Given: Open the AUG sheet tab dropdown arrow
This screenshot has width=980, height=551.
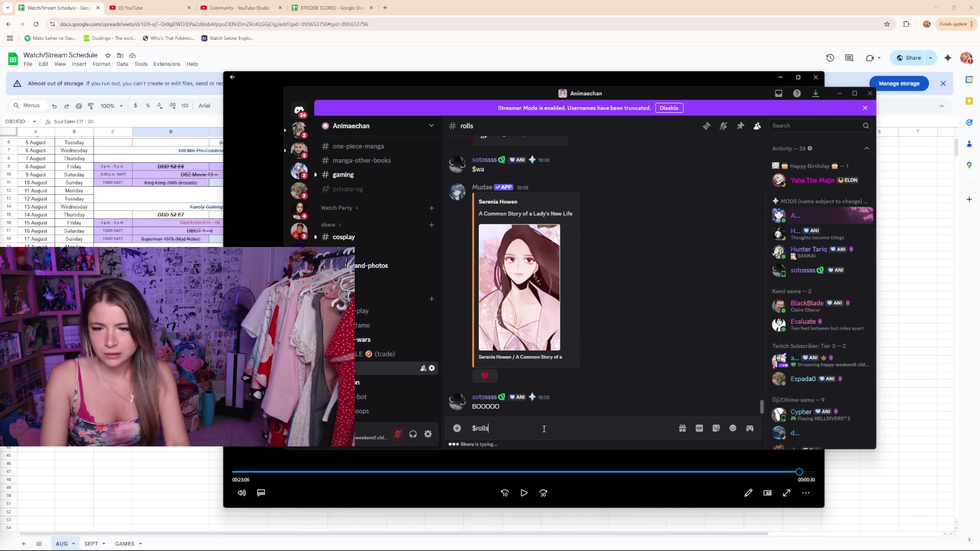Looking at the screenshot, I should (x=73, y=544).
